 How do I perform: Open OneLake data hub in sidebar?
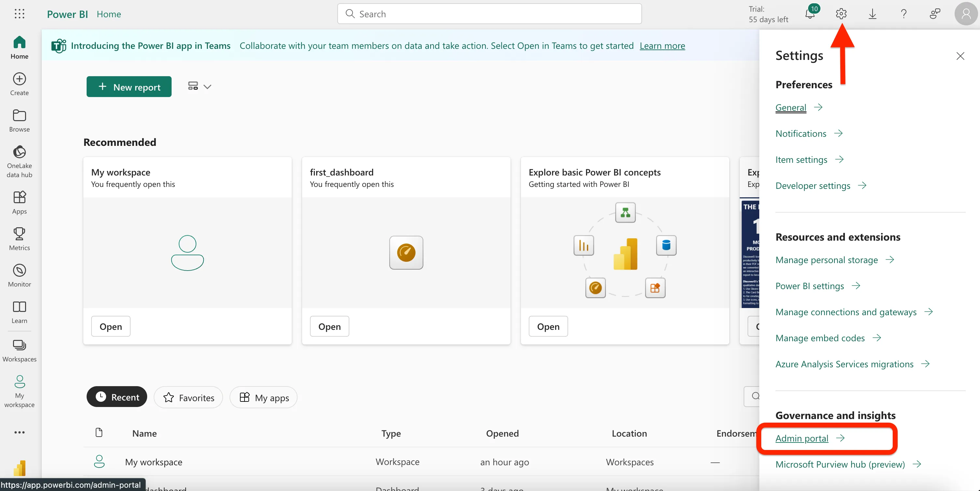(20, 161)
